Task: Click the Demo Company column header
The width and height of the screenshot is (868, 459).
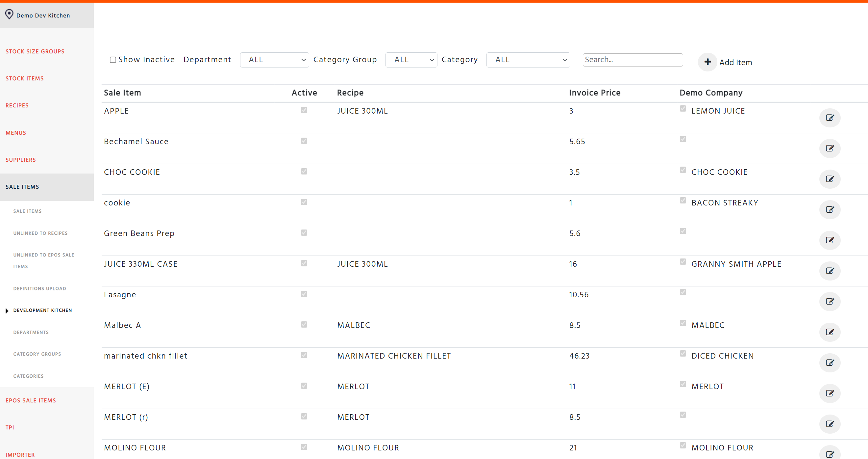Action: (711, 93)
